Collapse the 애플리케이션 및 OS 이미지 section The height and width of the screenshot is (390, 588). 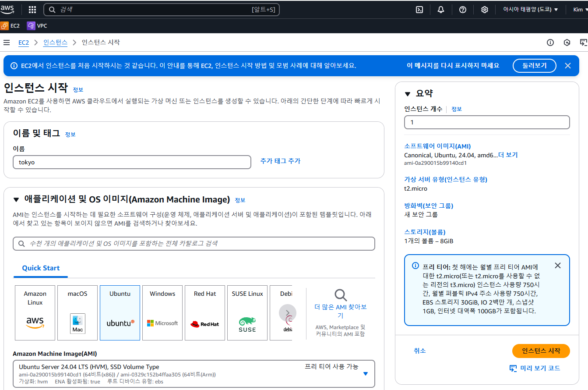[16, 200]
